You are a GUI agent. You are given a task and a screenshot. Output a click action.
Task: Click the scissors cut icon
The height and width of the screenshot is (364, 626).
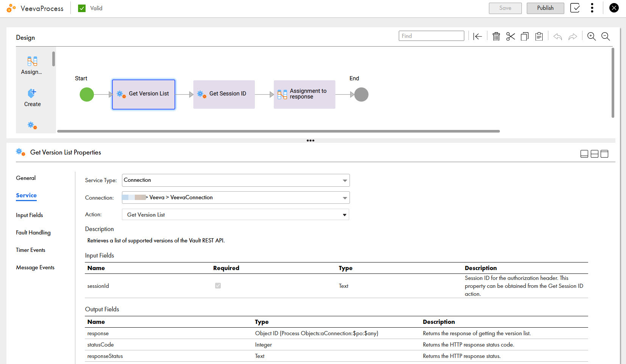(x=510, y=36)
